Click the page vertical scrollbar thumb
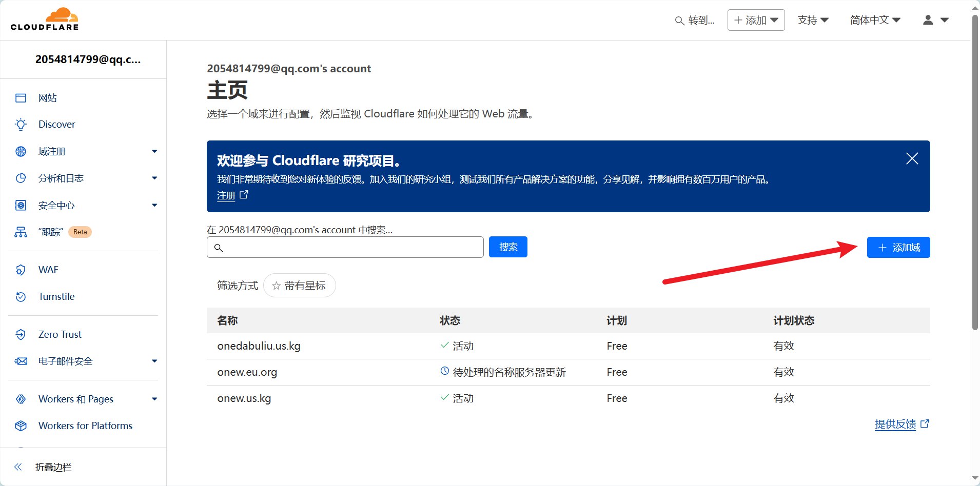This screenshot has width=980, height=486. click(x=975, y=172)
